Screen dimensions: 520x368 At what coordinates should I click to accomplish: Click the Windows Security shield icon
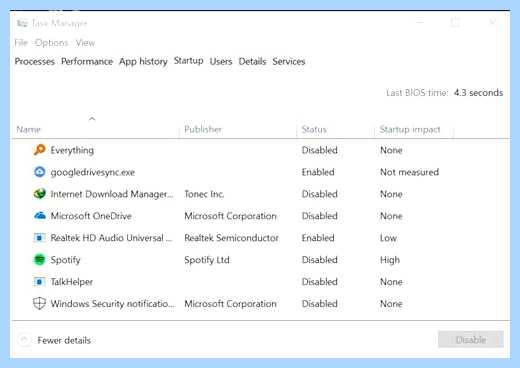point(39,303)
